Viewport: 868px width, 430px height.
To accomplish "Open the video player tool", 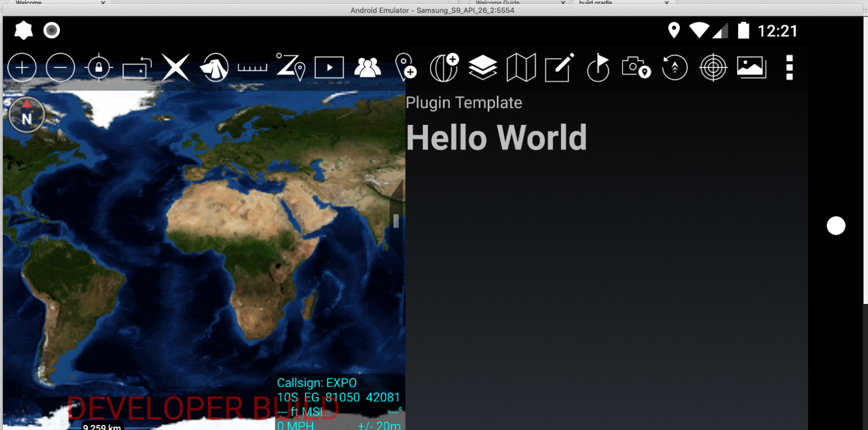I will tap(329, 67).
